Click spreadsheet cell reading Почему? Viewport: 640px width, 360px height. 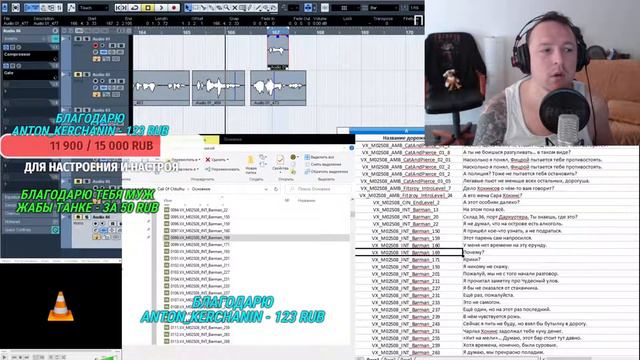click(x=473, y=253)
